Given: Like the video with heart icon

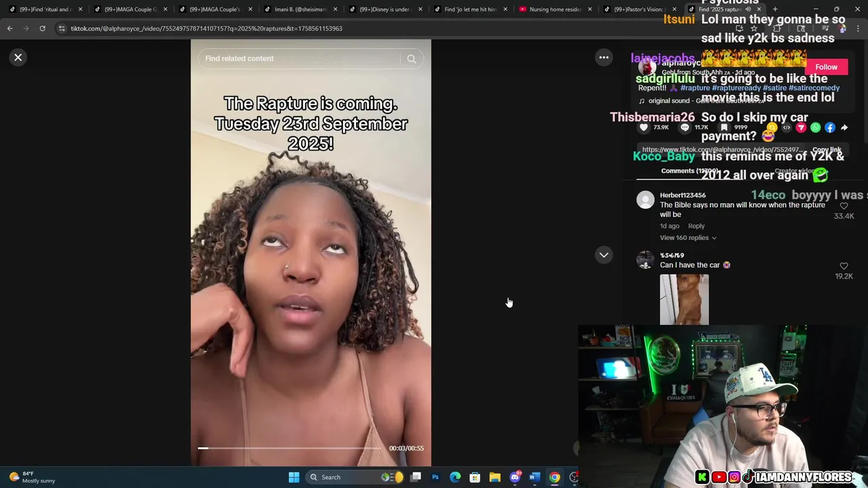Looking at the screenshot, I should pyautogui.click(x=644, y=127).
